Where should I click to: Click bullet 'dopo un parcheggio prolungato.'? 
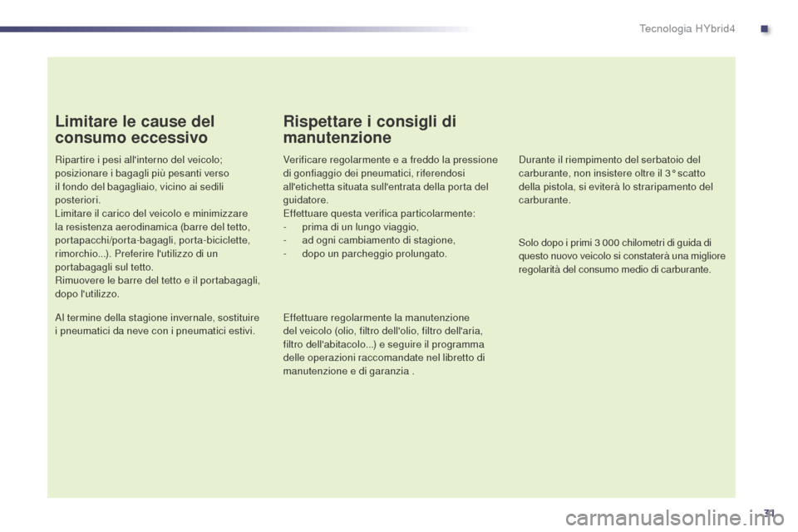[x=375, y=254]
